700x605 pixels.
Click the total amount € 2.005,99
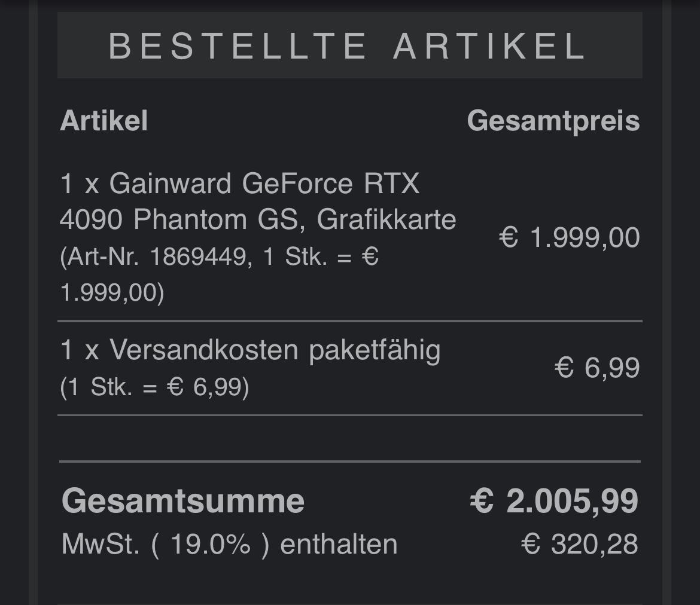tap(554, 501)
